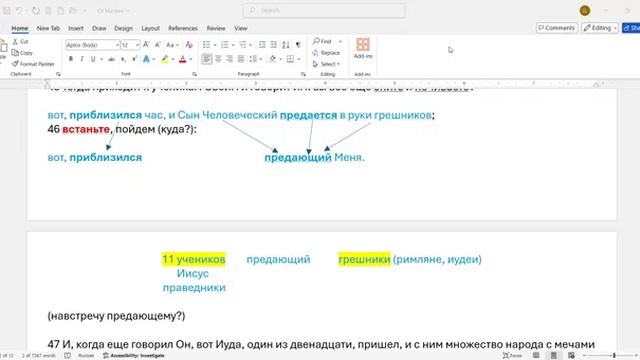
Task: Click the Undo icon in title bar
Action: 19,11
